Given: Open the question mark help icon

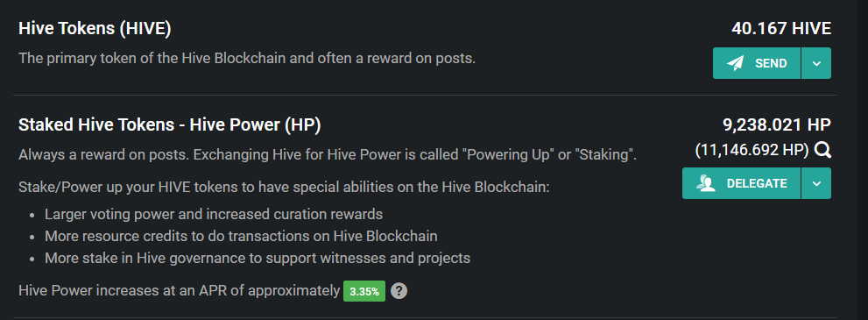Looking at the screenshot, I should pos(399,291).
